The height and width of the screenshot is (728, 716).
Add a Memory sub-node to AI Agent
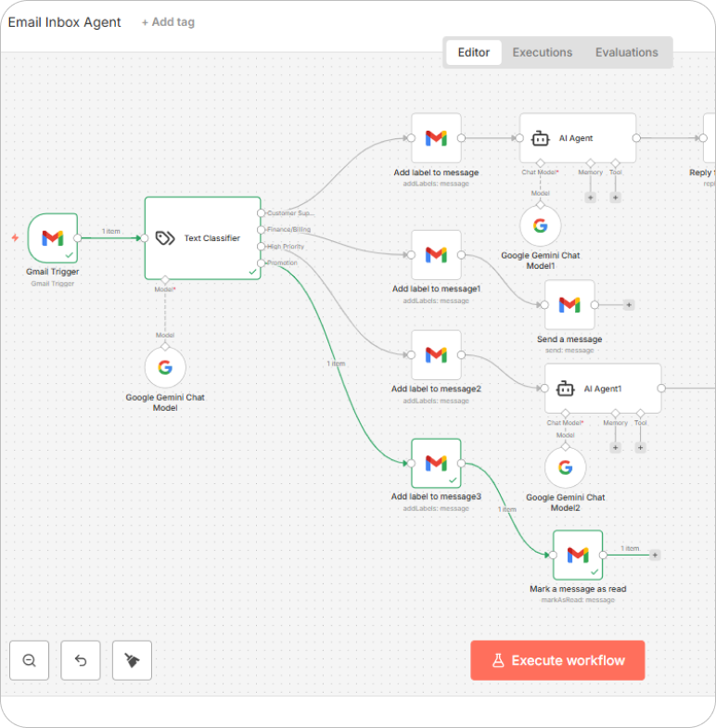pos(590,197)
